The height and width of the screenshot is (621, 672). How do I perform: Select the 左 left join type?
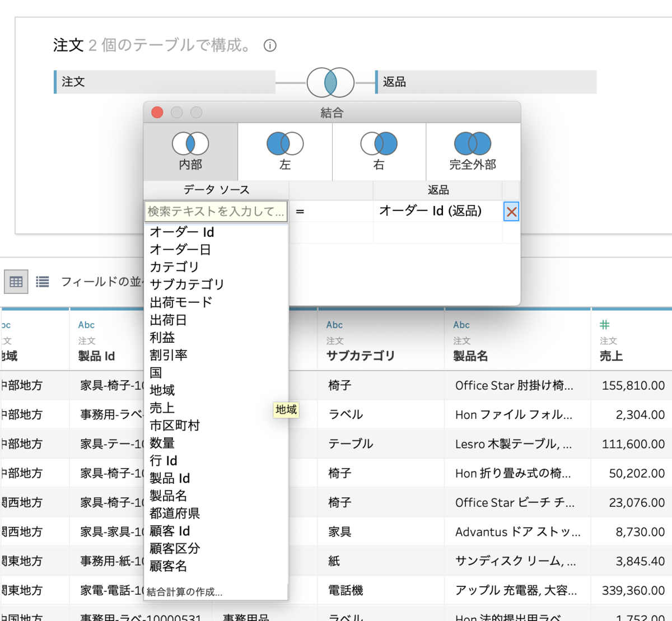(285, 152)
